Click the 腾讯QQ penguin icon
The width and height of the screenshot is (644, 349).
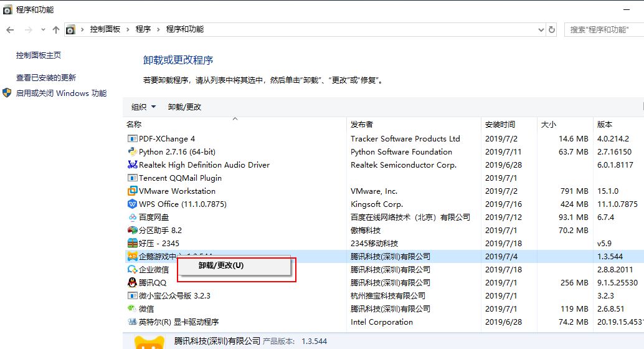132,282
